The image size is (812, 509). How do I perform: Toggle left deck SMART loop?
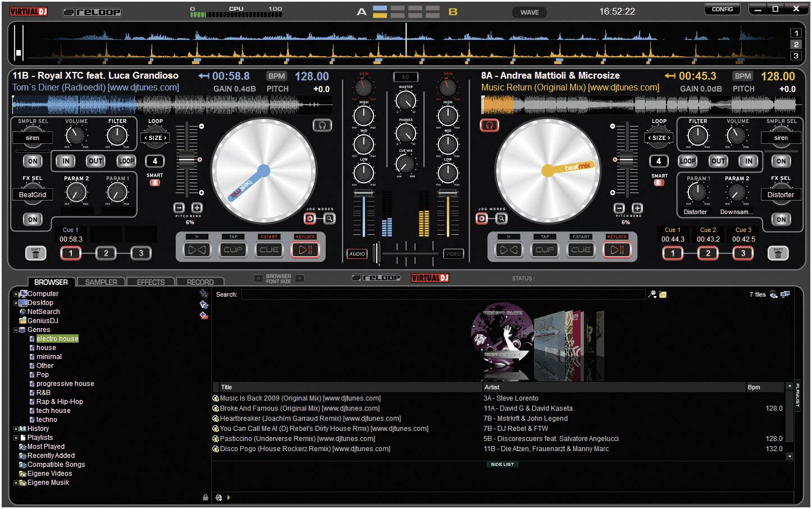(154, 183)
